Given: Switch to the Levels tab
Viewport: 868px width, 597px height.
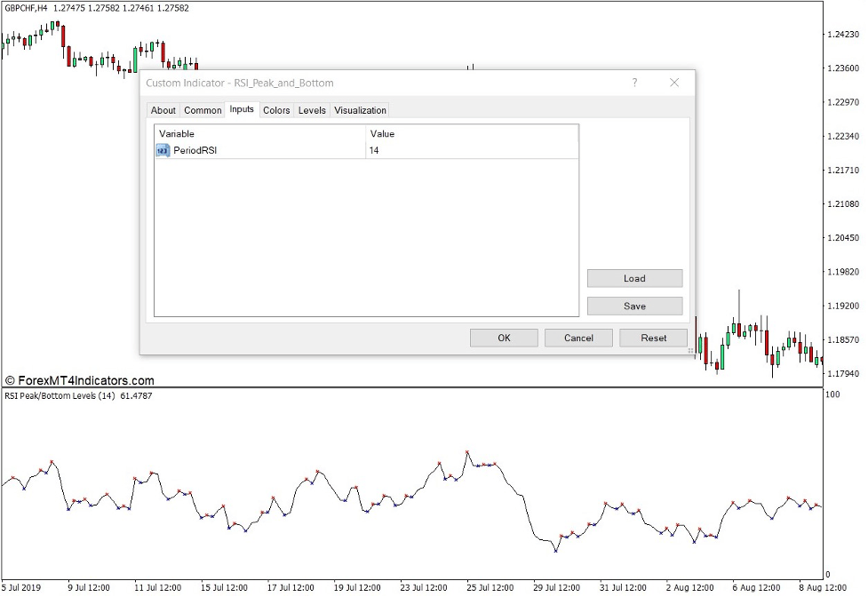Looking at the screenshot, I should [x=311, y=109].
